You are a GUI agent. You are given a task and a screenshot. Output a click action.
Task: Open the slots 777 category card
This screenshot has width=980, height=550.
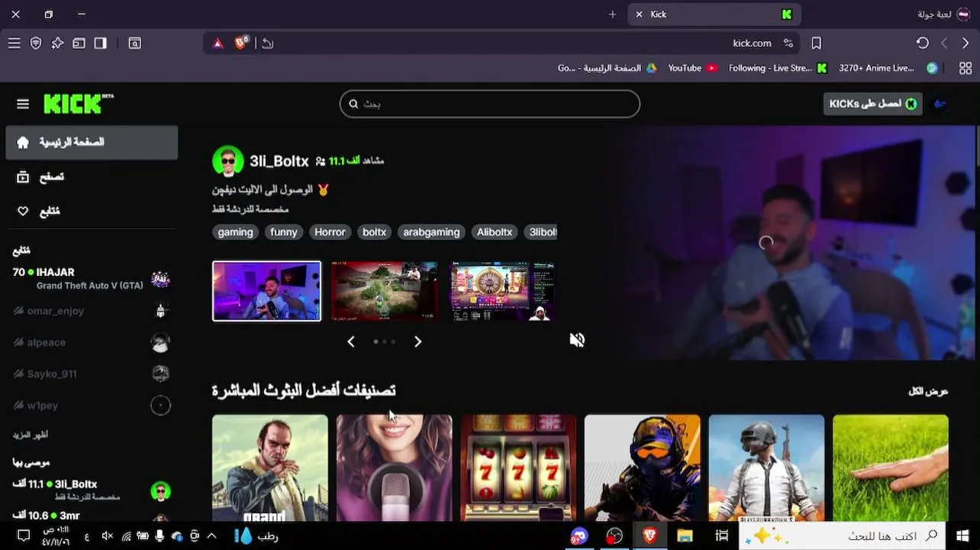(x=518, y=467)
